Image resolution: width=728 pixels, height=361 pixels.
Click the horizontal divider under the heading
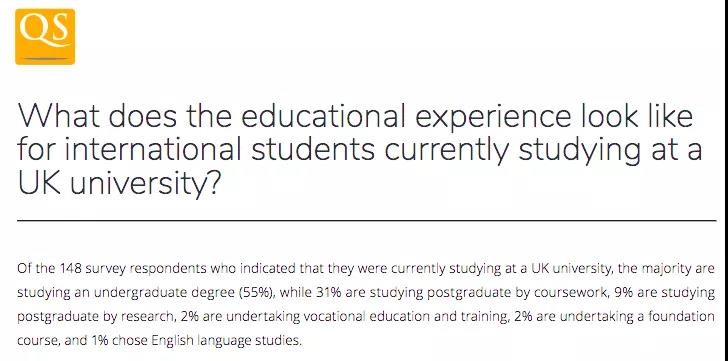367,221
